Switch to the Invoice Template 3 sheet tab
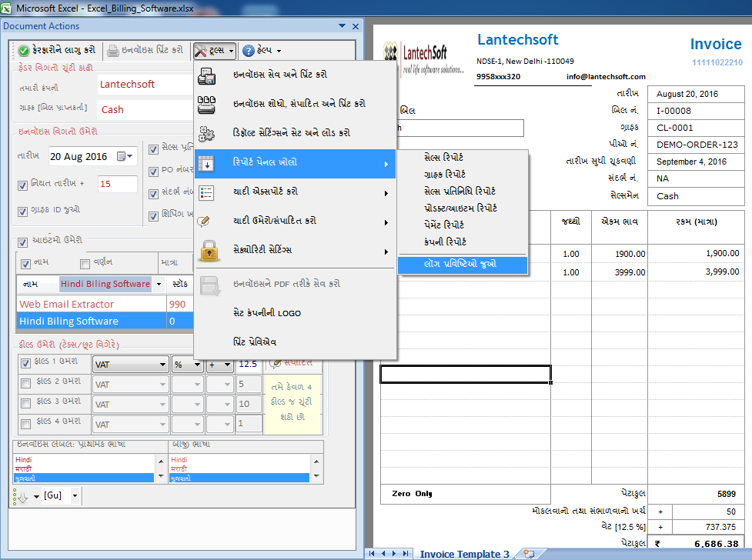The image size is (752, 560). click(x=464, y=555)
